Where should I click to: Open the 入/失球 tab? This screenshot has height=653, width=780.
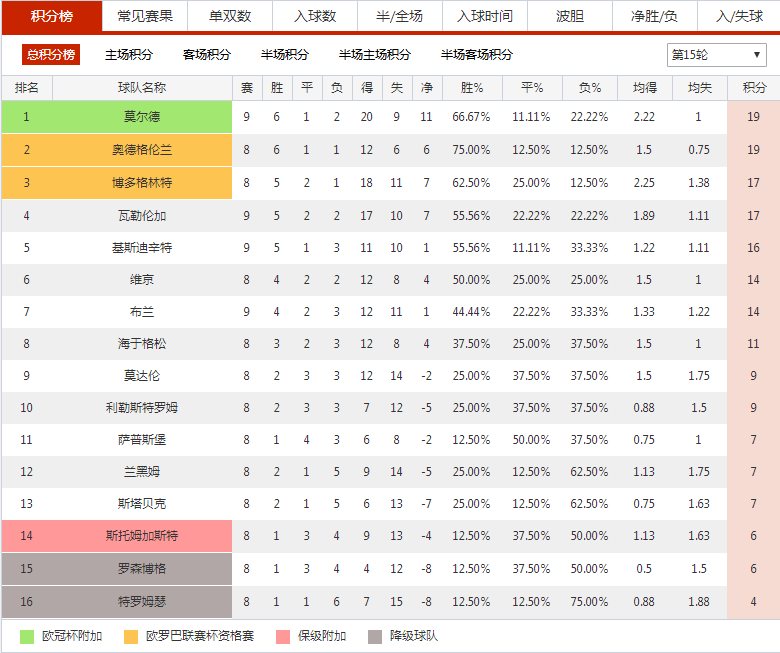click(x=740, y=16)
